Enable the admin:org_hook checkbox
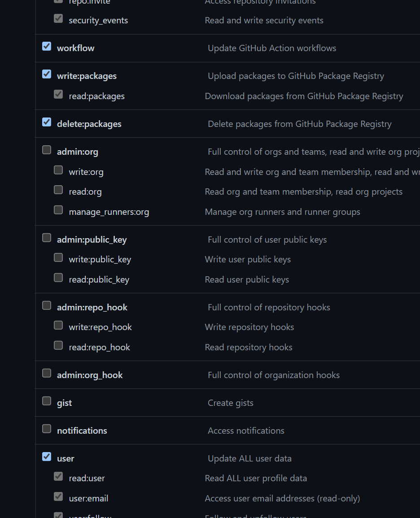420x518 pixels. [x=47, y=373]
